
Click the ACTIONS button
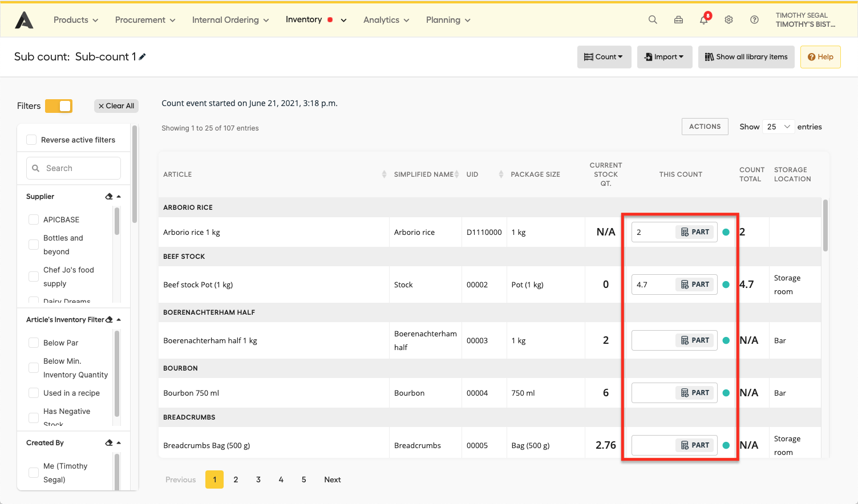(705, 127)
